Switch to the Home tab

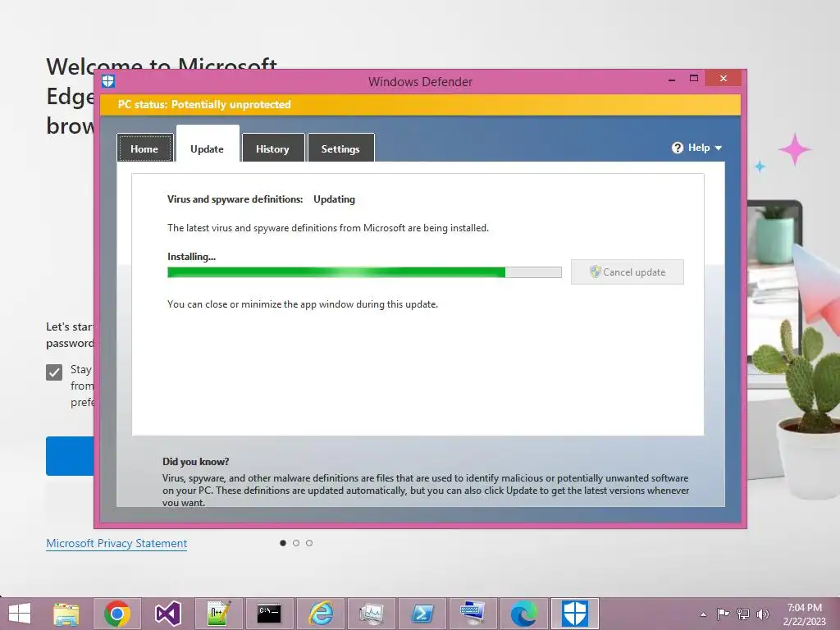click(x=144, y=148)
